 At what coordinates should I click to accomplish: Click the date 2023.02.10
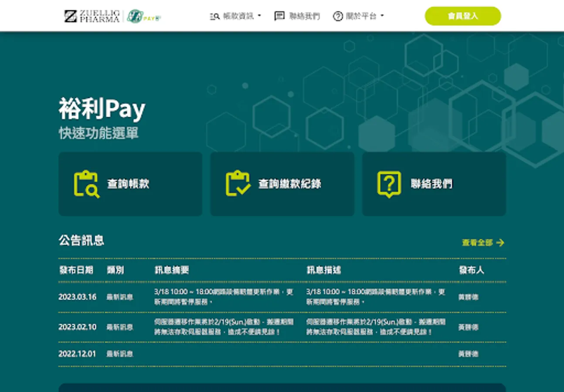click(78, 327)
